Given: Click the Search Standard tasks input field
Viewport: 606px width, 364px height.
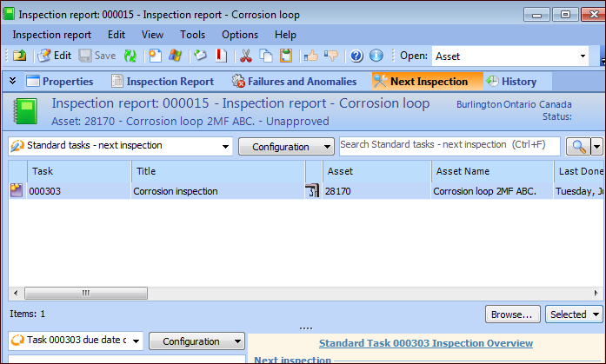Looking at the screenshot, I should [x=450, y=145].
